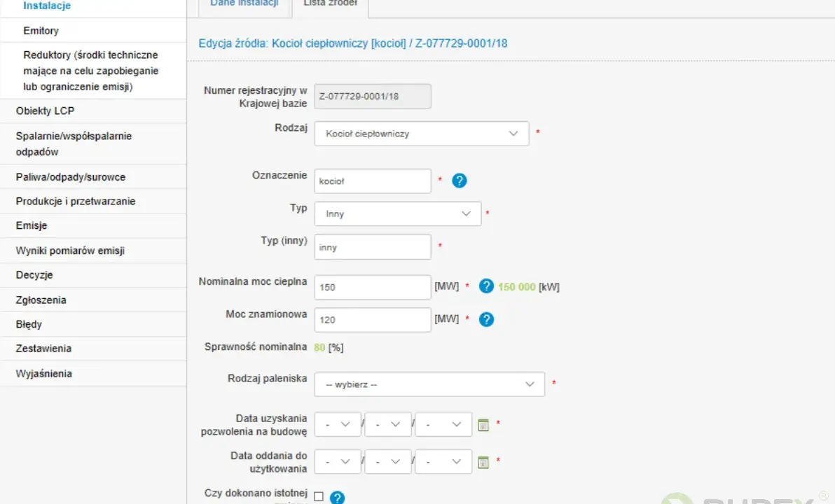Switch to the Dane instalacji tab

[x=244, y=6]
